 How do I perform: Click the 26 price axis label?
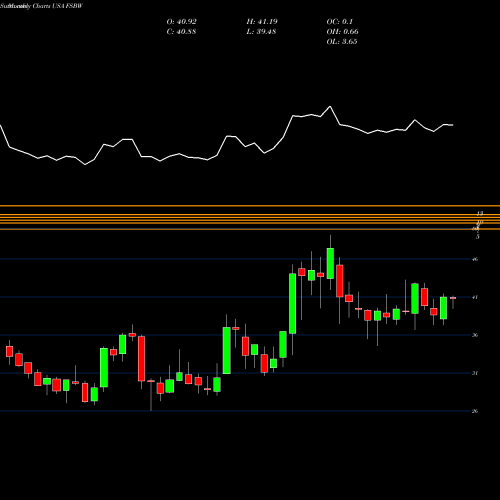(475, 411)
